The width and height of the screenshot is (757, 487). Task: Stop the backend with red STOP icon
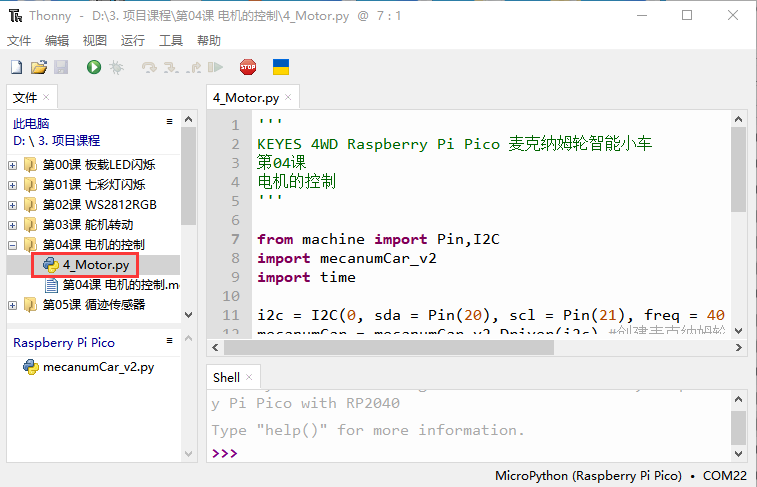click(x=248, y=67)
